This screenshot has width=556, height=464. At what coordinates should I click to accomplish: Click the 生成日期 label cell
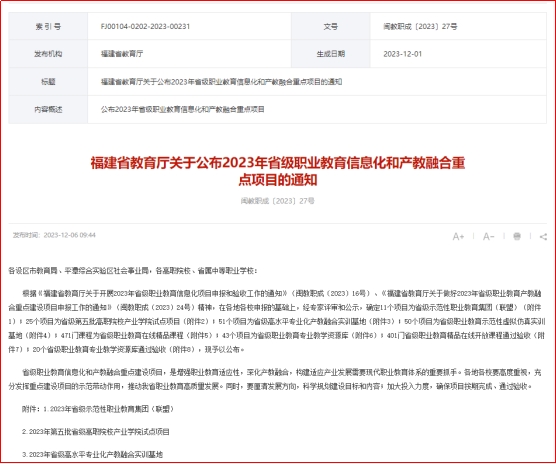pos(331,54)
